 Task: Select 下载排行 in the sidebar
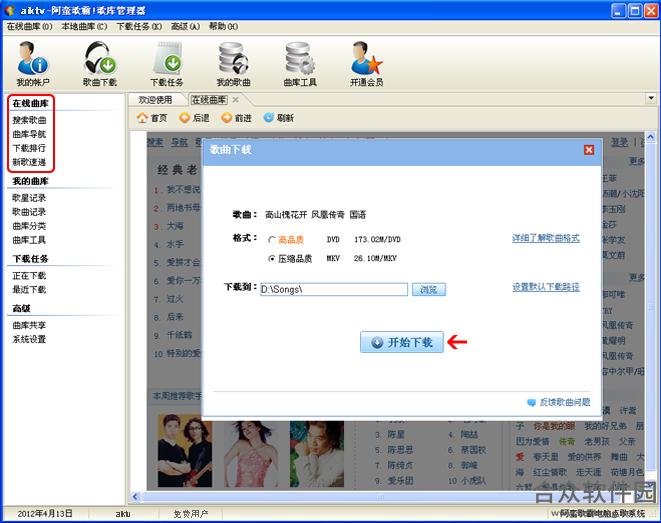[x=29, y=148]
